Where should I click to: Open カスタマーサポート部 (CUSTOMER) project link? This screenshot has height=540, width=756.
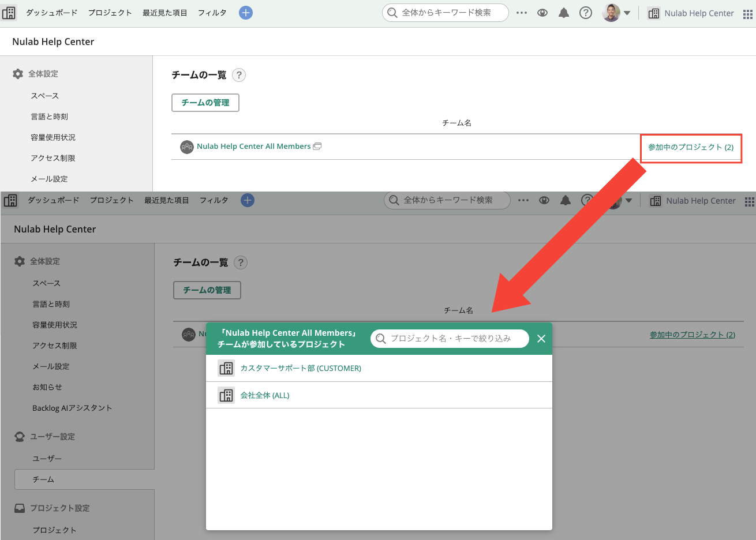(x=301, y=368)
